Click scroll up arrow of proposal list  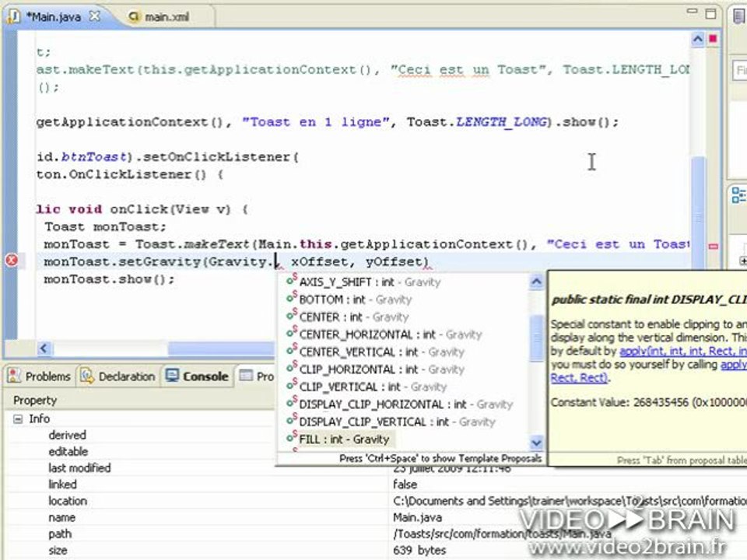(536, 282)
